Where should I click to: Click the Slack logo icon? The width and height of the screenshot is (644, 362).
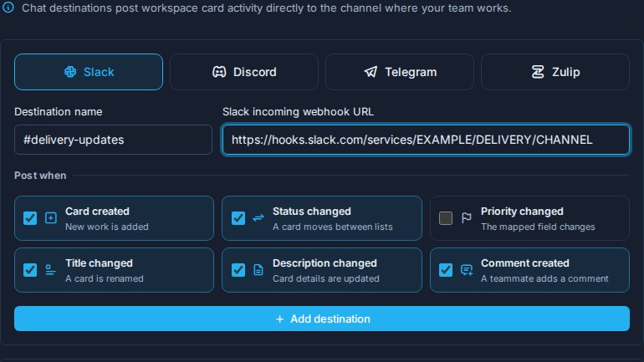point(70,72)
